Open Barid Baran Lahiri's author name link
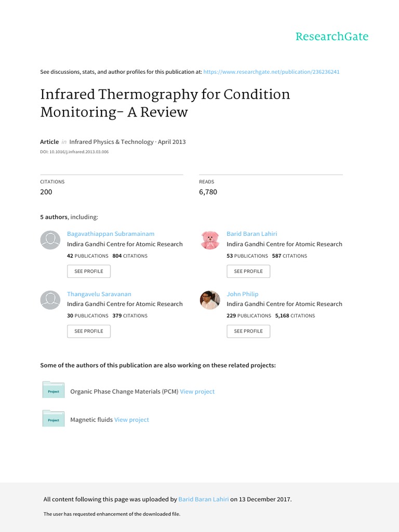The width and height of the screenshot is (399, 532). click(x=252, y=234)
